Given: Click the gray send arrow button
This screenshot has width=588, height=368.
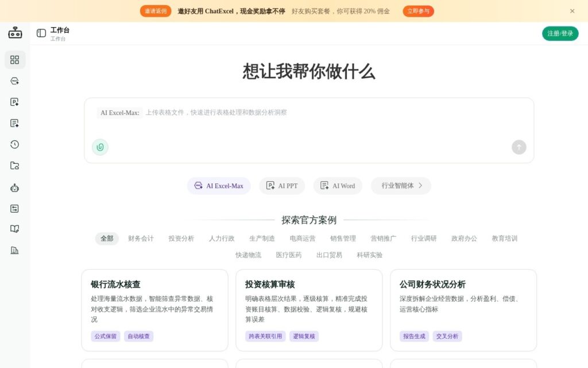Looking at the screenshot, I should pos(519,147).
